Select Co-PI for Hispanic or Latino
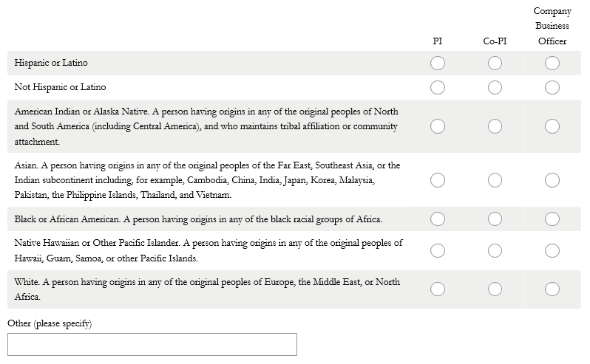Image resolution: width=590 pixels, height=364 pixels. 495,63
